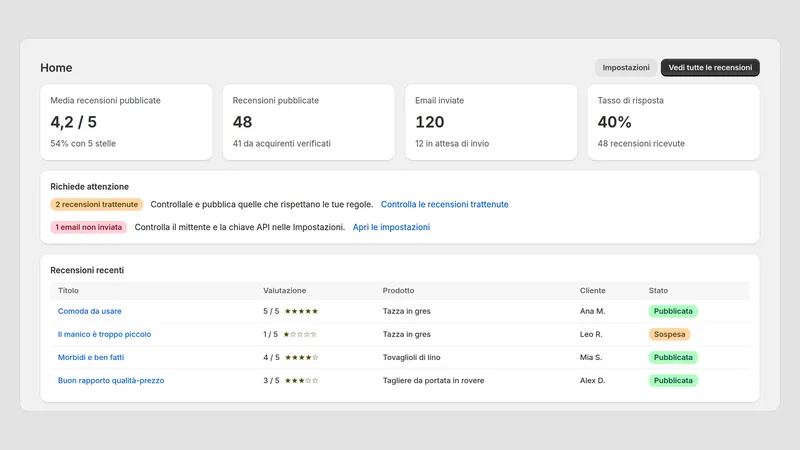The image size is (800, 450).
Task: Follow the Apri le impostazioni link
Action: (391, 227)
